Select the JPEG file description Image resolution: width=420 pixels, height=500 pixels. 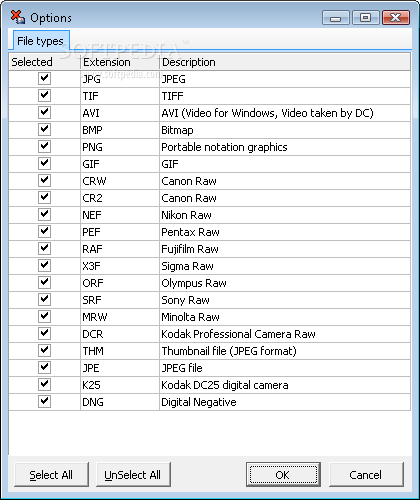(182, 368)
